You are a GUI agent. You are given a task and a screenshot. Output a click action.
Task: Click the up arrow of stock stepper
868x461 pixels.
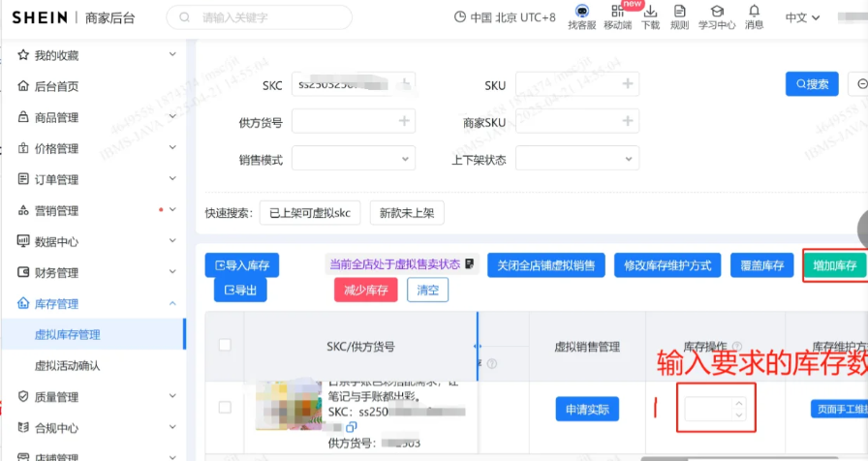click(x=739, y=404)
